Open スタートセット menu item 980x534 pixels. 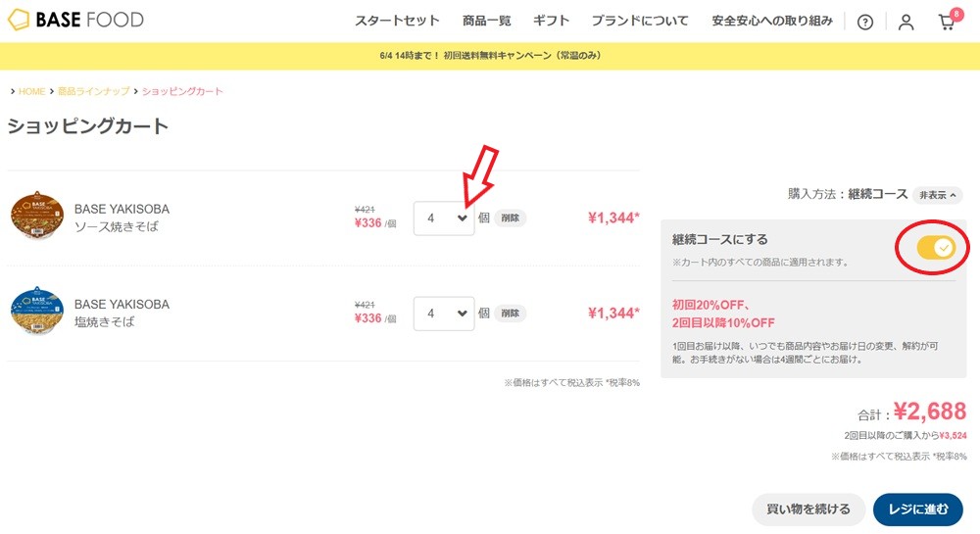click(x=397, y=21)
